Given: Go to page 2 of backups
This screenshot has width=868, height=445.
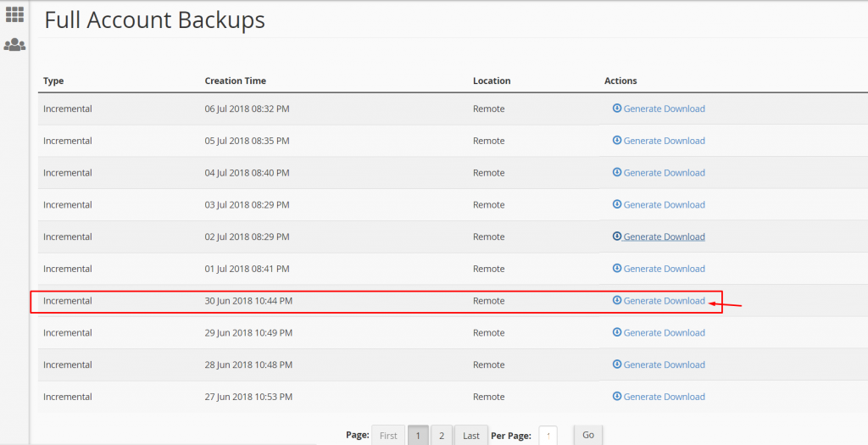Looking at the screenshot, I should point(442,436).
